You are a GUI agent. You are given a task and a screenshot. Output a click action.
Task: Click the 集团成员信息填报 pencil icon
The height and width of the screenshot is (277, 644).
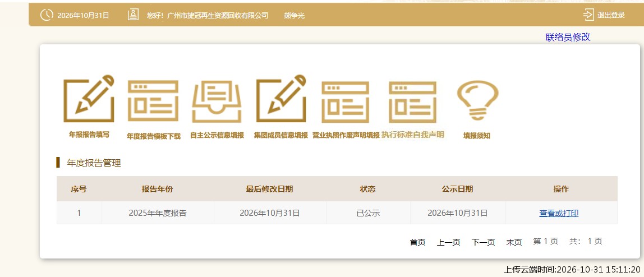click(x=282, y=99)
